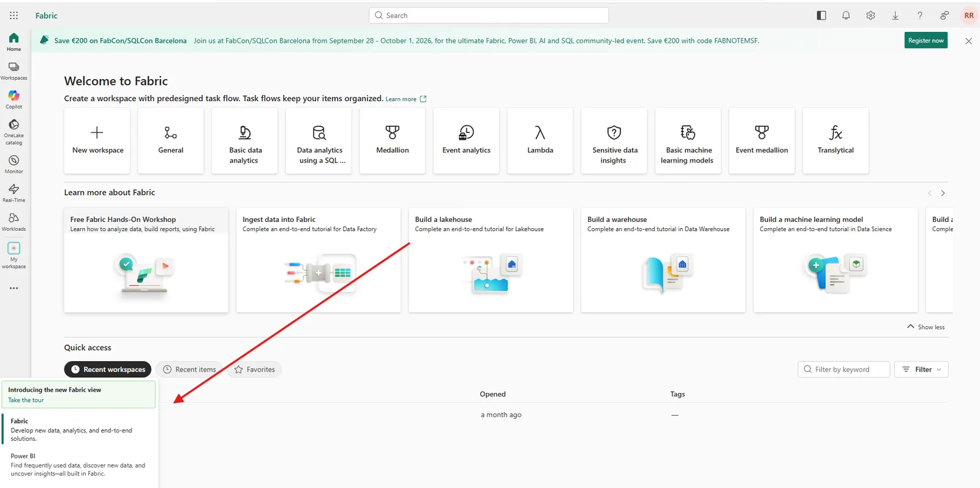The height and width of the screenshot is (488, 980).
Task: Open OneLake catalog in the sidebar
Action: pyautogui.click(x=13, y=132)
